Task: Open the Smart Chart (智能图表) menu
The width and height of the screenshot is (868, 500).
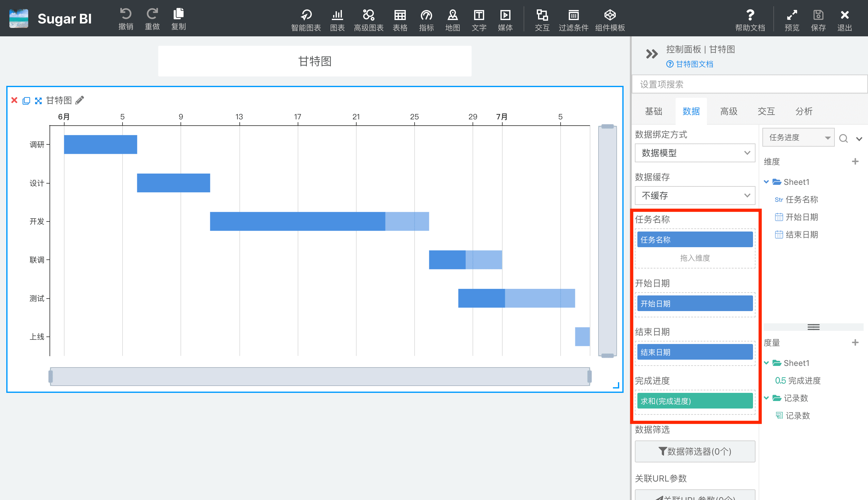Action: point(306,20)
